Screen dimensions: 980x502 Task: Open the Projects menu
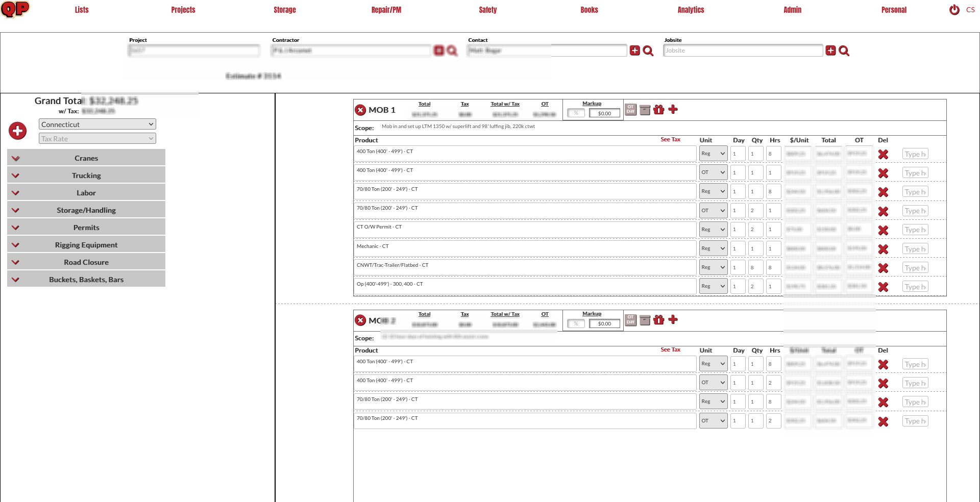click(x=183, y=10)
